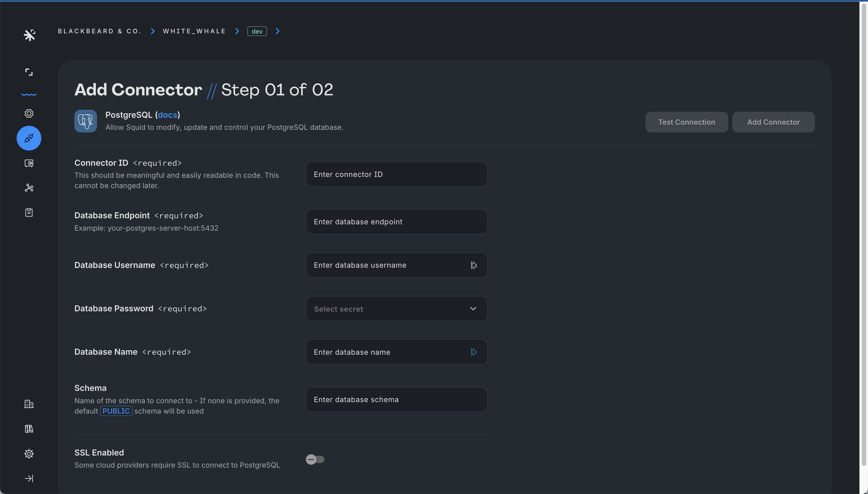868x494 pixels.
Task: Open the organization building icon
Action: point(29,404)
